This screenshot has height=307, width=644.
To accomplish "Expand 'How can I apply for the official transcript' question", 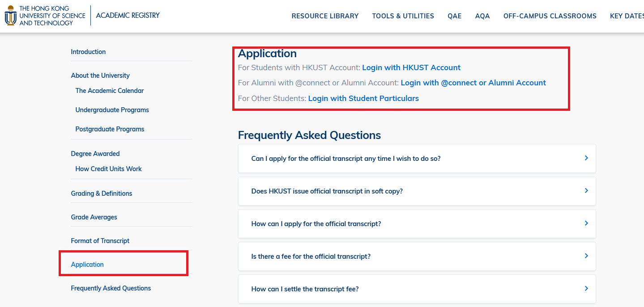I will point(417,223).
